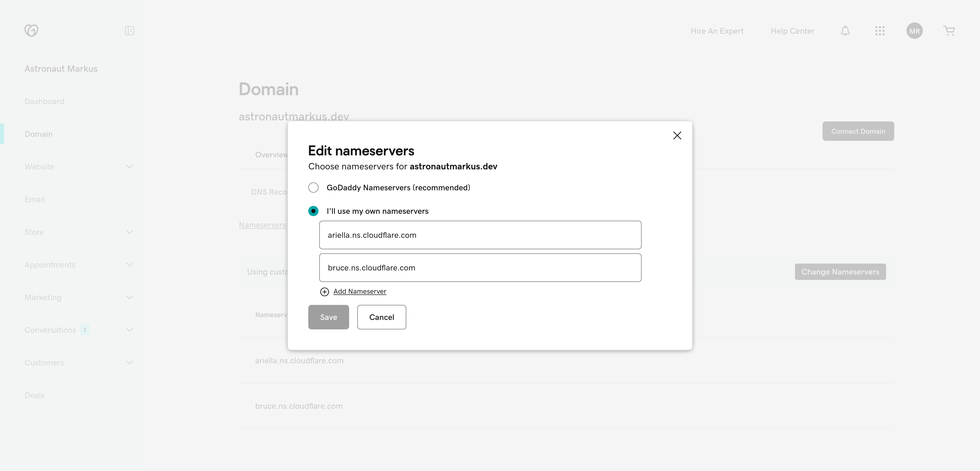
Task: Open the Dashboard sidebar item
Action: click(44, 101)
